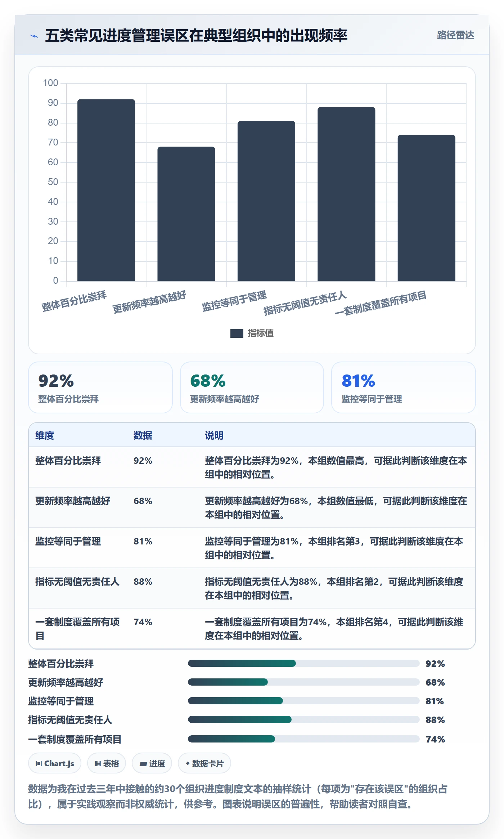Open the 68% 更新频率越高越好 stat card

point(252,387)
